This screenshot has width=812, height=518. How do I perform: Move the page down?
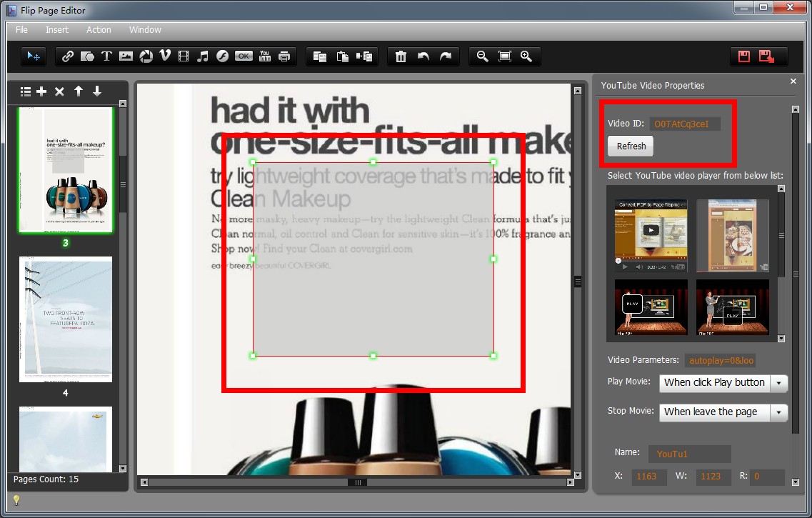97,91
